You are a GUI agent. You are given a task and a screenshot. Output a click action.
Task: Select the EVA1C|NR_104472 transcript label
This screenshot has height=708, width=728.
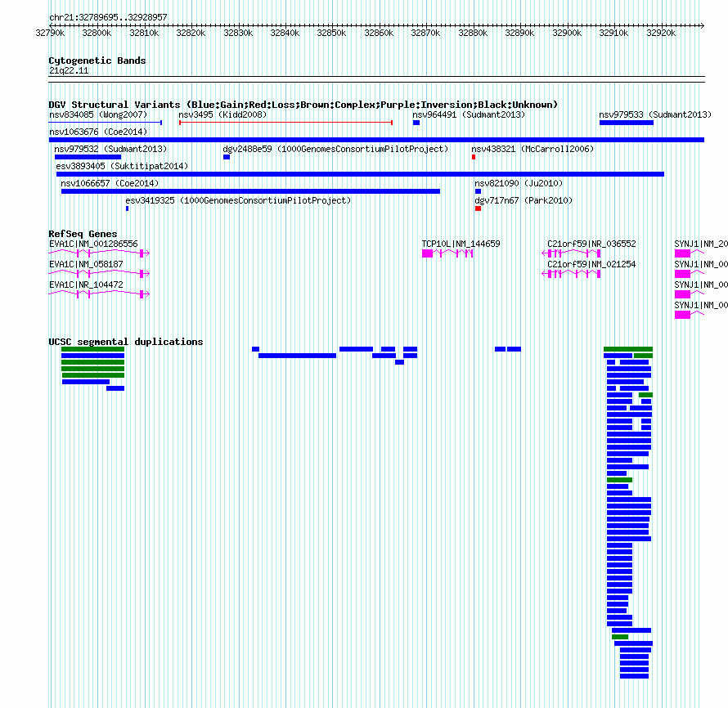pyautogui.click(x=86, y=285)
